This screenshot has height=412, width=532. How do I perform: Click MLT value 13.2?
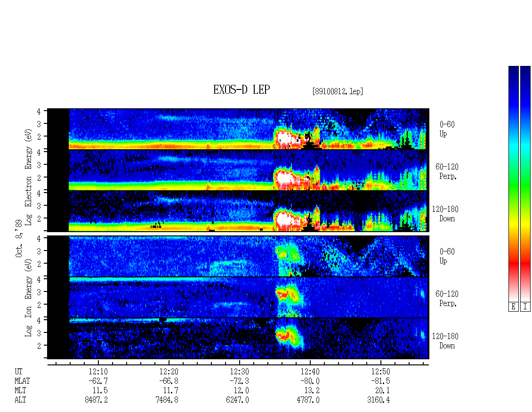312,391
